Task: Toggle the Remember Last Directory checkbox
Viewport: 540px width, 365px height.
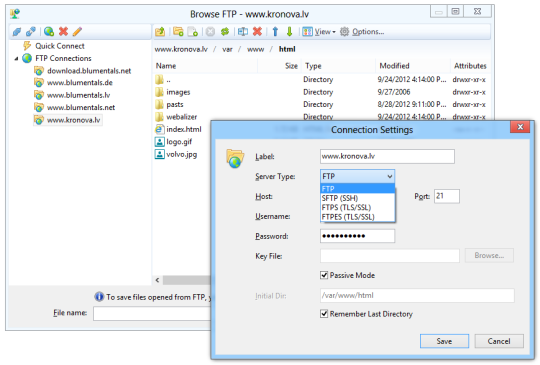Action: (324, 314)
